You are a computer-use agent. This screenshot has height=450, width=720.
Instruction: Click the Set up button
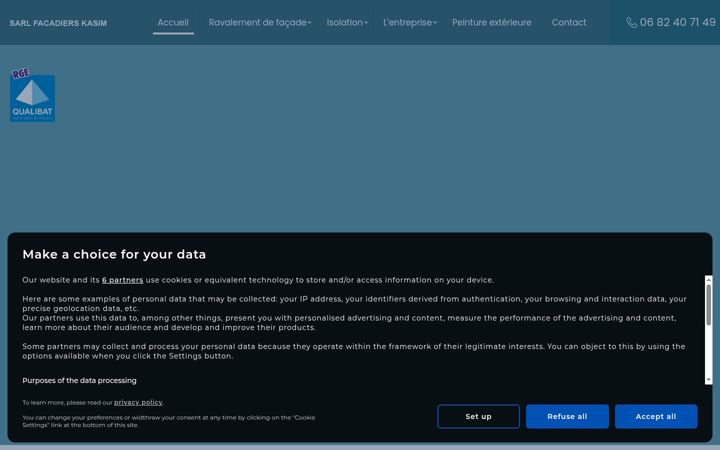click(478, 416)
